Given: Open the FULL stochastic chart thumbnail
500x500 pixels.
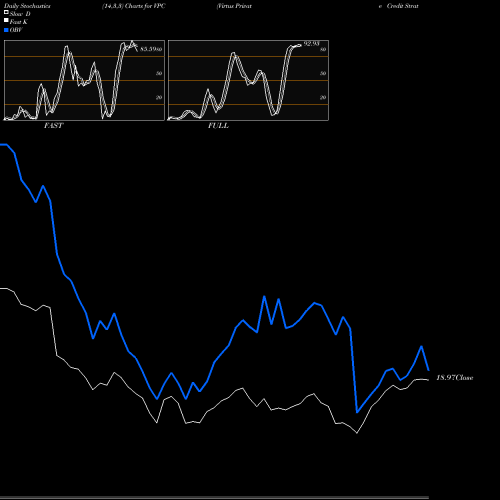Looking at the screenshot, I should (248, 80).
